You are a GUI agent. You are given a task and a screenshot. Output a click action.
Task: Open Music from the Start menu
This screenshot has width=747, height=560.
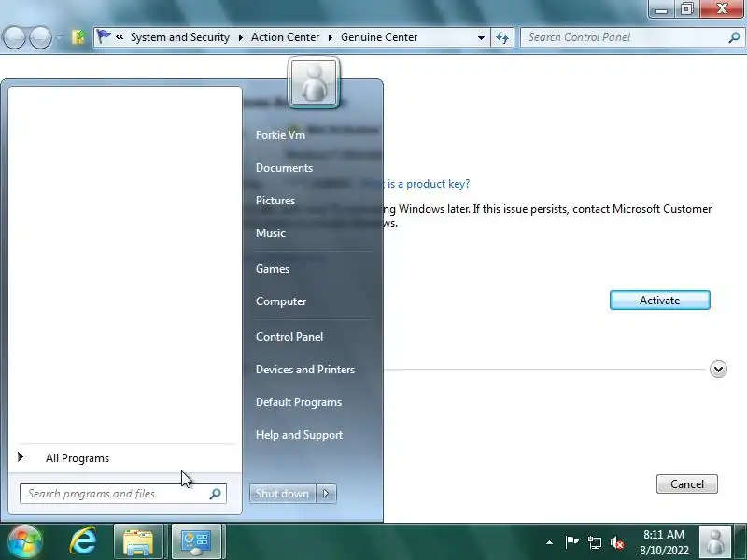[270, 233]
